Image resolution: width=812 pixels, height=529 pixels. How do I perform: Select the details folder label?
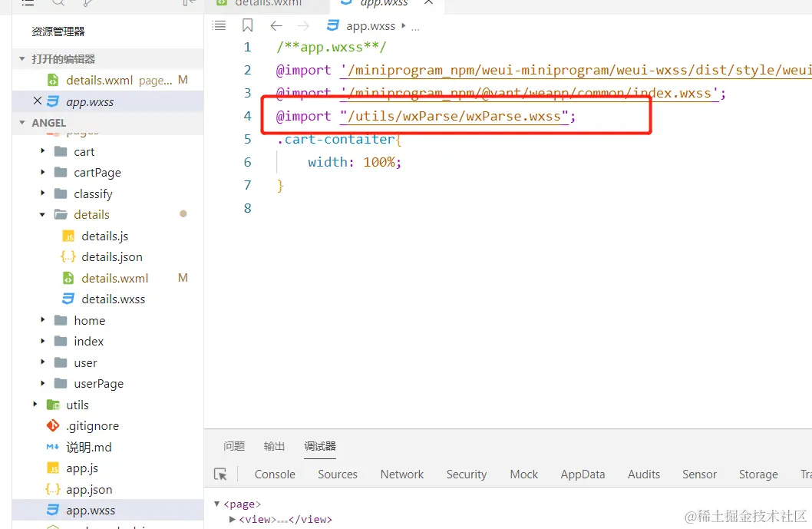click(x=91, y=214)
